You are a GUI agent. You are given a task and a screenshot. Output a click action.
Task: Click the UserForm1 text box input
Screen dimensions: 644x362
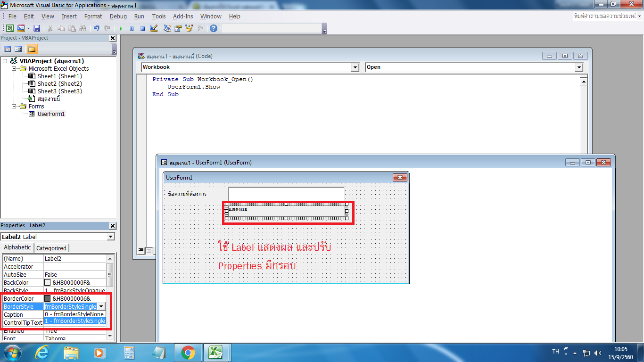[x=287, y=194]
